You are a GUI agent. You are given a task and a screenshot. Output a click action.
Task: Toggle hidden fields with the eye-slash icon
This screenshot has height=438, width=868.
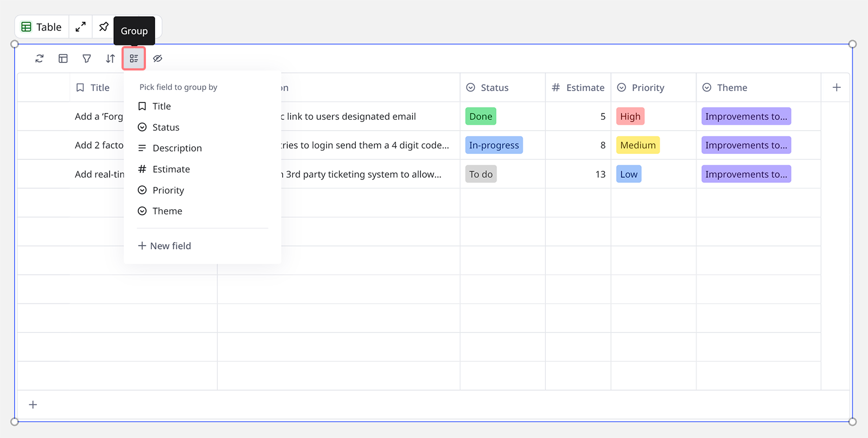tap(157, 59)
